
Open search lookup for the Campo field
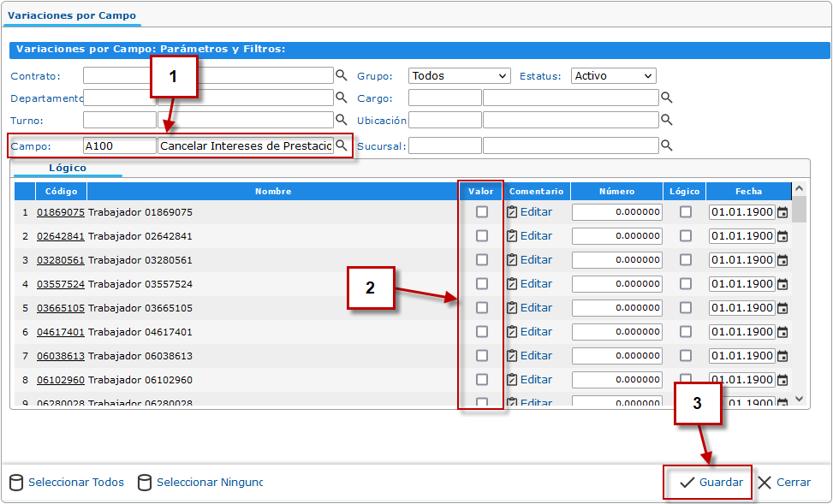[x=341, y=145]
